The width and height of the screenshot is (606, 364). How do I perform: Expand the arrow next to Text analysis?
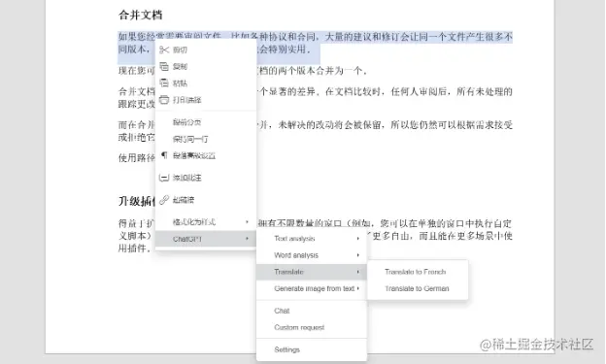click(358, 239)
